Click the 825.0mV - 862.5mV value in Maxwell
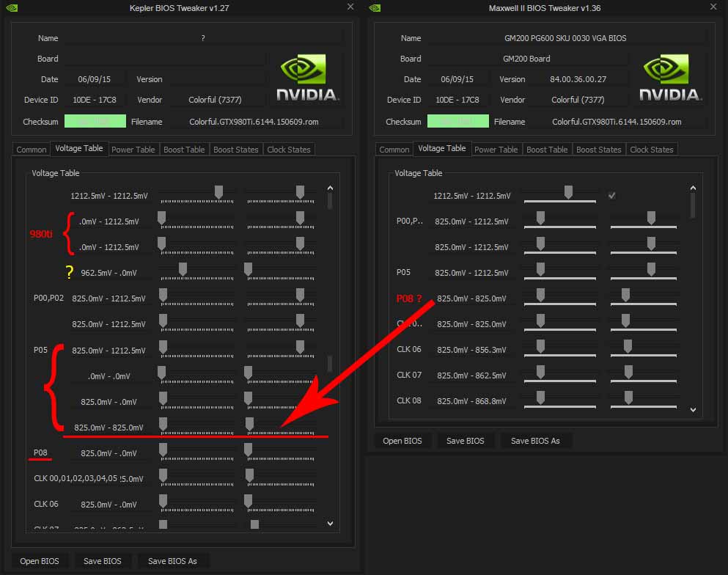Image resolution: width=728 pixels, height=575 pixels. click(471, 376)
